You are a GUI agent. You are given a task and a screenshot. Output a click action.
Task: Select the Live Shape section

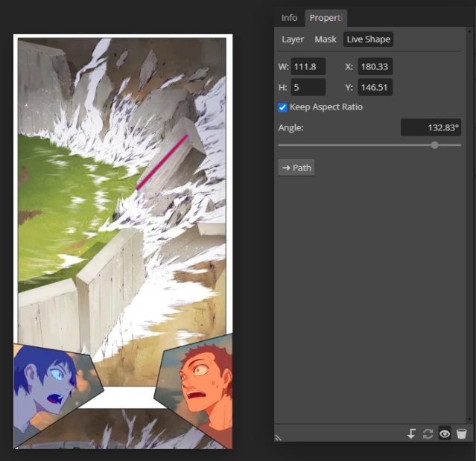coord(368,39)
